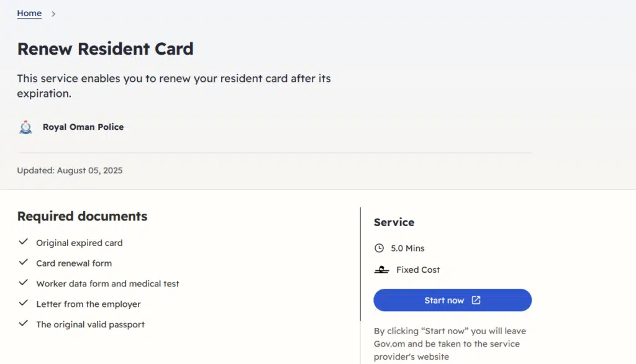
Task: Click the clock icon beside 5.0 Mins
Action: click(x=379, y=248)
